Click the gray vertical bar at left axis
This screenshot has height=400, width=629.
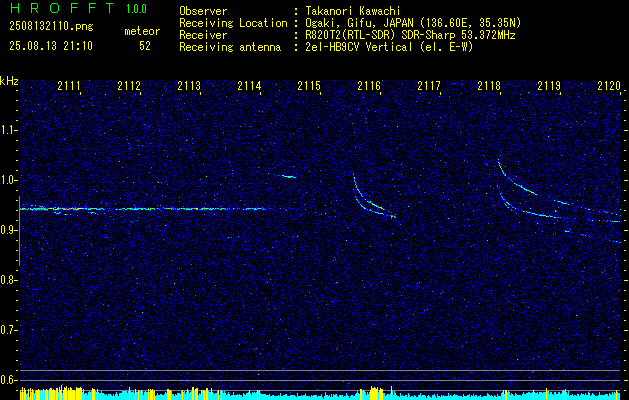click(19, 231)
